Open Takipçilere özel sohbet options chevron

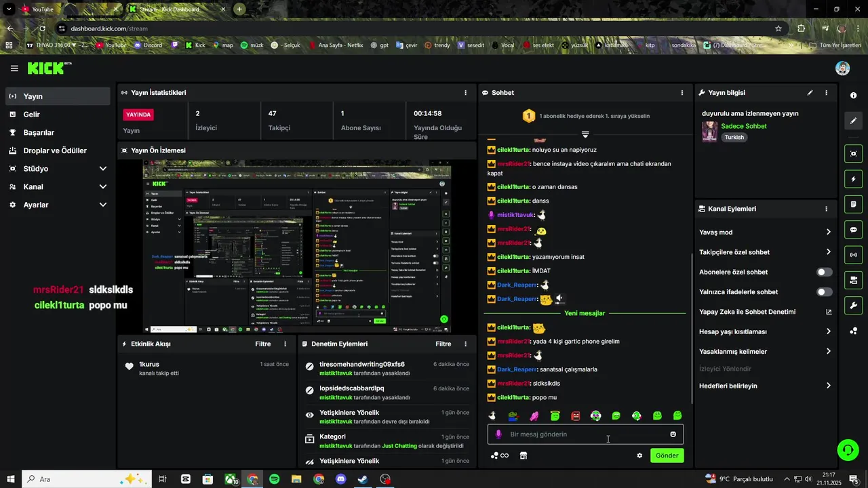pos(828,252)
